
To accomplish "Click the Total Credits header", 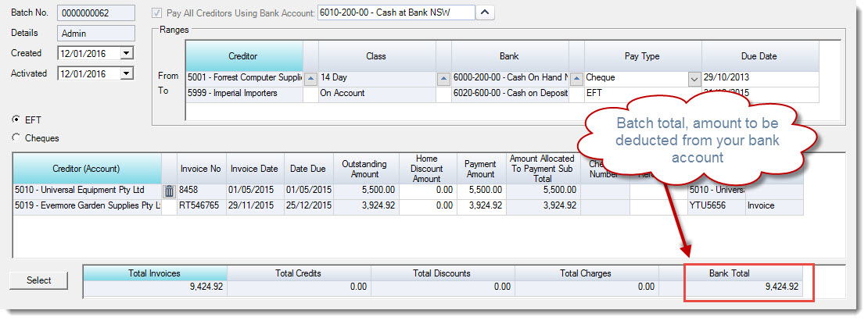I will click(x=299, y=273).
